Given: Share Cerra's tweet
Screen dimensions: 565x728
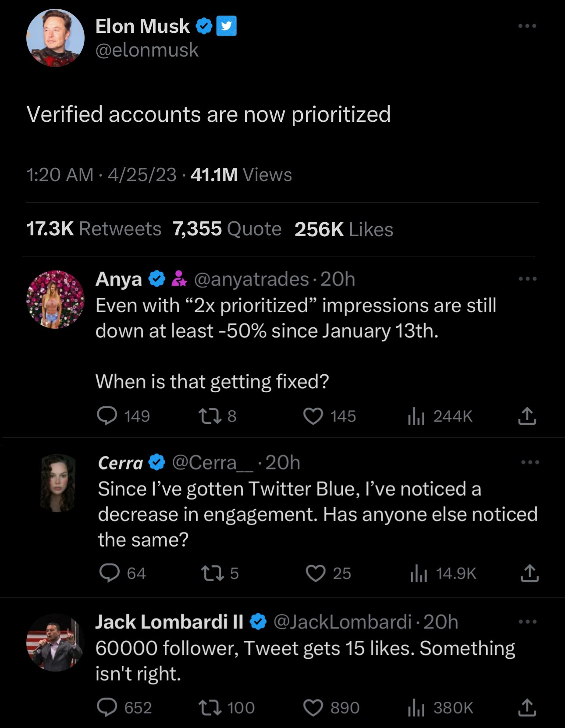Looking at the screenshot, I should [x=529, y=573].
